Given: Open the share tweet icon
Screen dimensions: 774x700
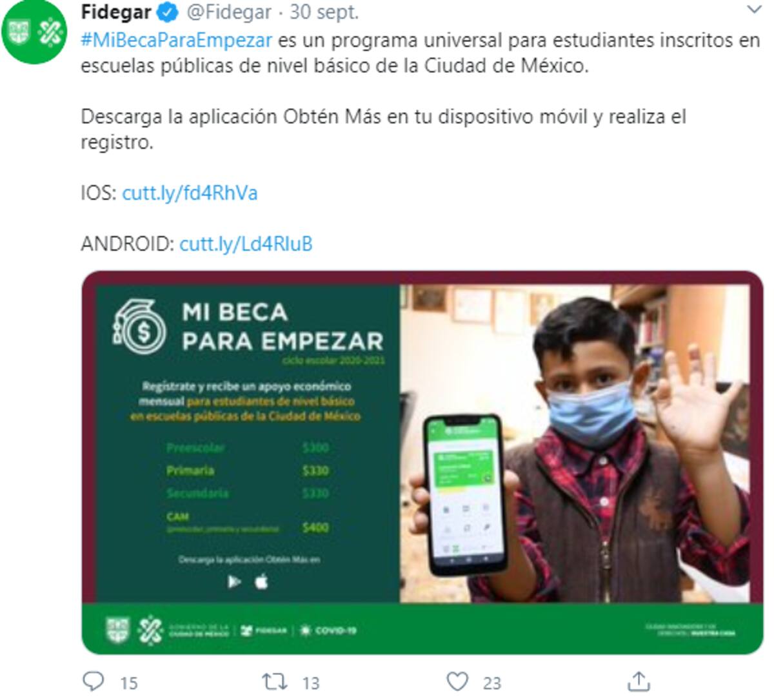Looking at the screenshot, I should pyautogui.click(x=639, y=681).
